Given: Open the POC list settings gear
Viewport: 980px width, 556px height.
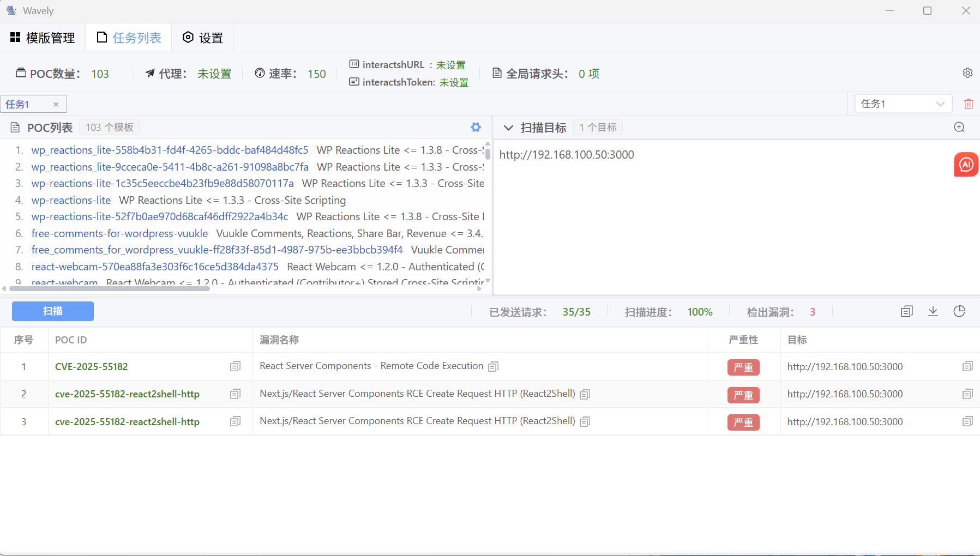Looking at the screenshot, I should (x=476, y=127).
